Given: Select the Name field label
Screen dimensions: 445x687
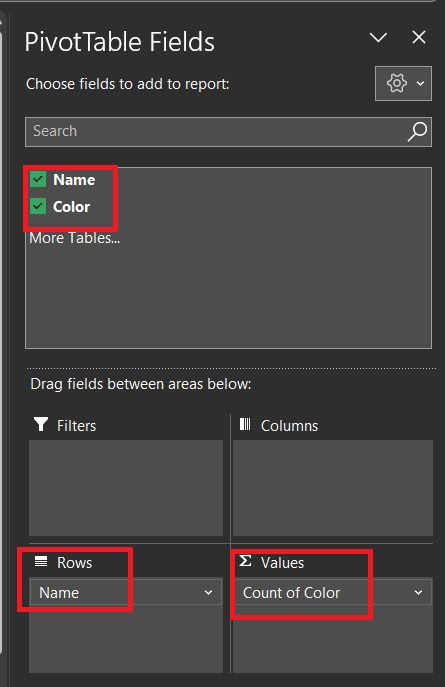Looking at the screenshot, I should [74, 180].
